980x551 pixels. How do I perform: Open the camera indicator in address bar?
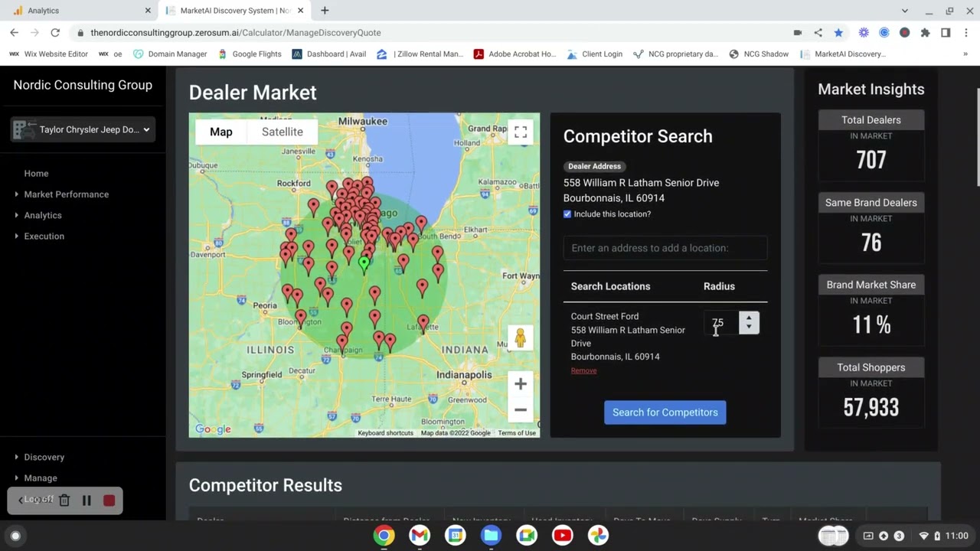pyautogui.click(x=798, y=32)
